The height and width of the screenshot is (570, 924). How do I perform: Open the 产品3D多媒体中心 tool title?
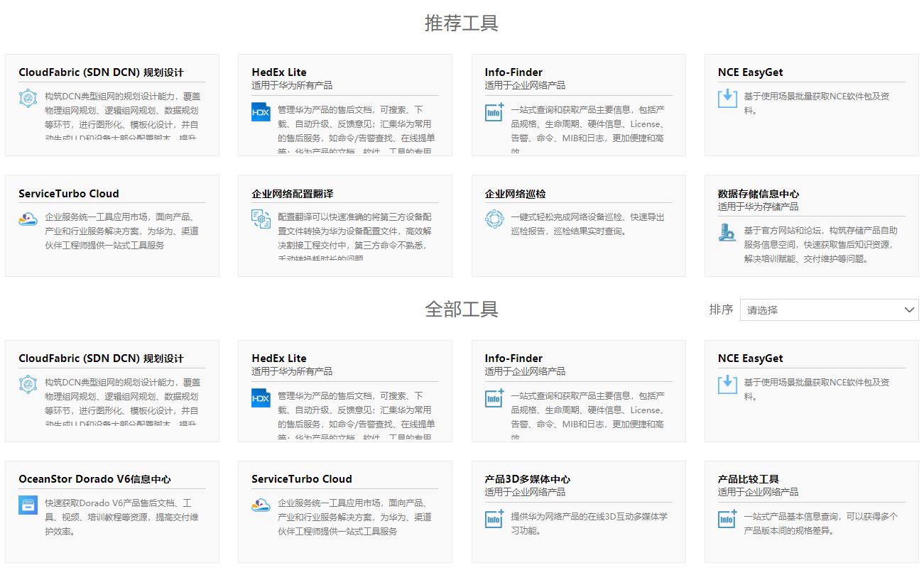click(528, 479)
